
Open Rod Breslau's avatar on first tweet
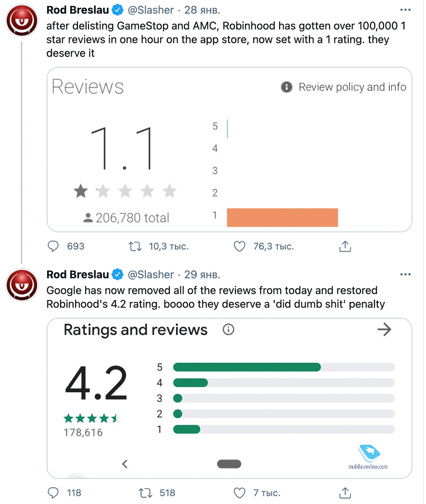(x=22, y=20)
